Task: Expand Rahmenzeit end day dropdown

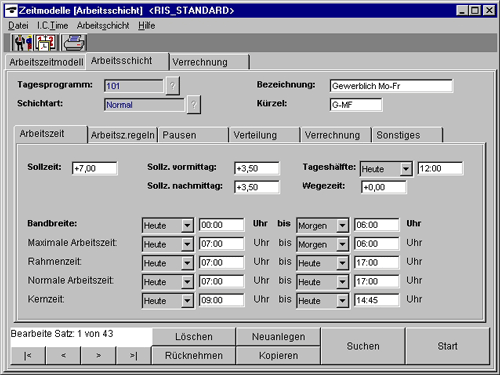Action: 342,263
